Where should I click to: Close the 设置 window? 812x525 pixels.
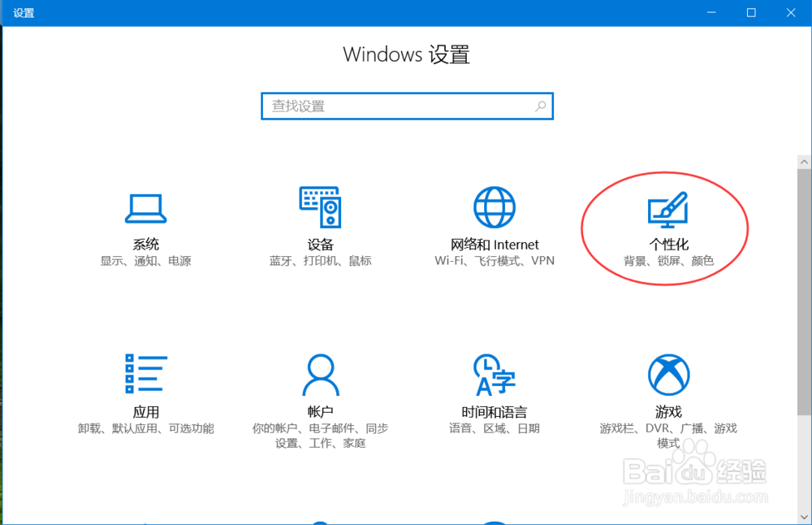coord(791,12)
